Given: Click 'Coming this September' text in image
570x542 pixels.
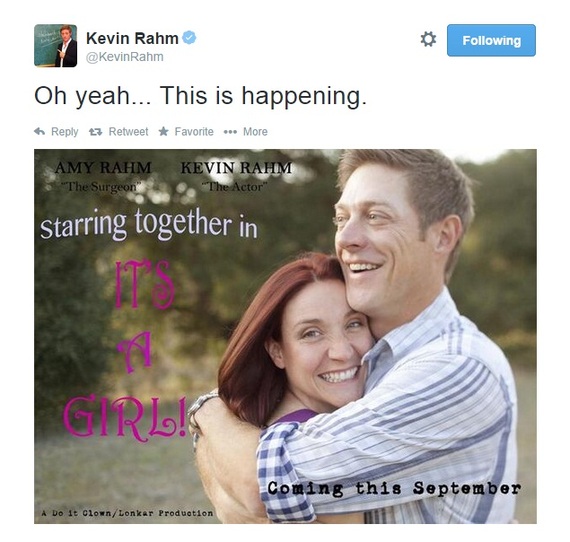Looking at the screenshot, I should click(394, 488).
